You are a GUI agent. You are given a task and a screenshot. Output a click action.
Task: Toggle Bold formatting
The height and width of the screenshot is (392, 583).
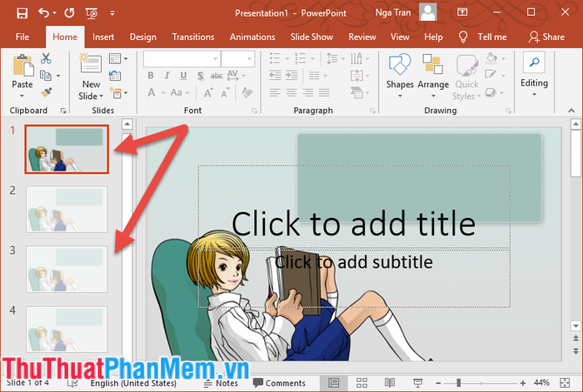(151, 76)
